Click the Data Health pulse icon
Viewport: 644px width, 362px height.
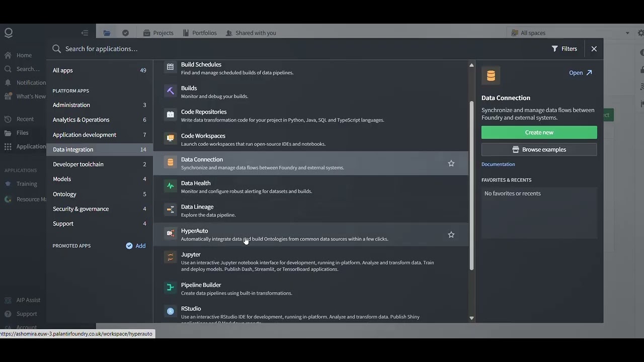pos(171,186)
